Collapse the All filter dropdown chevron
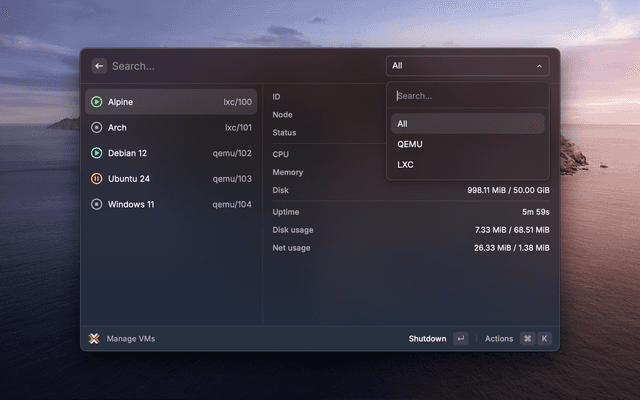The height and width of the screenshot is (400, 640). 540,66
